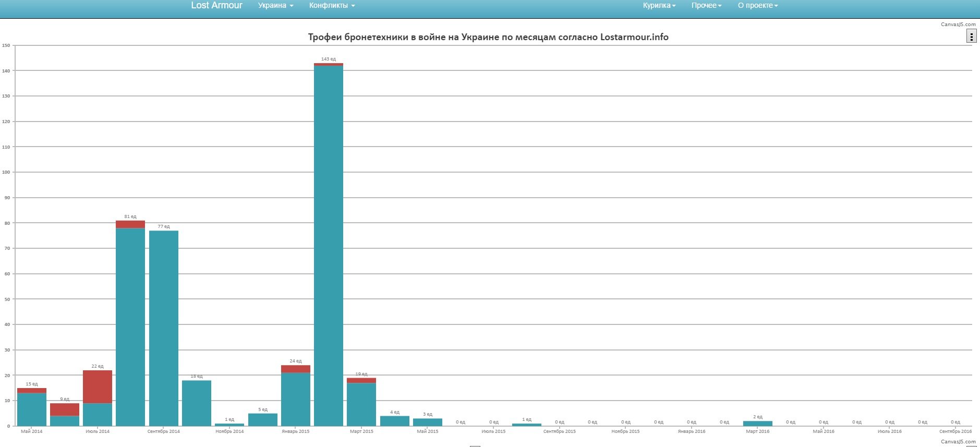This screenshot has height=447, width=980.
Task: Click the chart title about Трофеи бронетехники
Action: pyautogui.click(x=488, y=37)
